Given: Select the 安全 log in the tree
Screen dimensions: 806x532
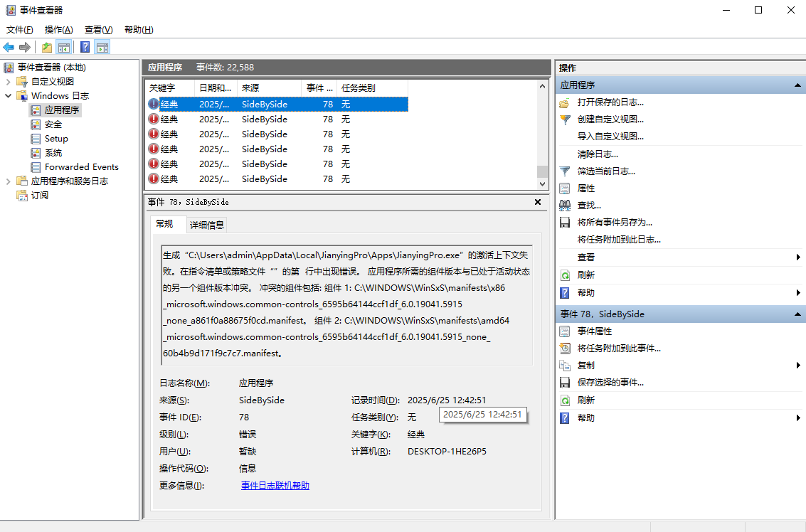Looking at the screenshot, I should [x=53, y=124].
